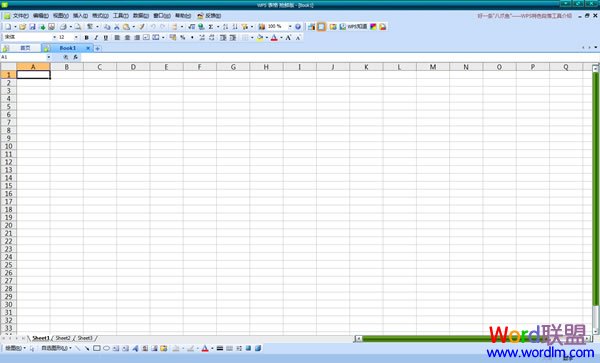Toggle bold formatting
This screenshot has height=363, width=600.
pyautogui.click(x=86, y=37)
